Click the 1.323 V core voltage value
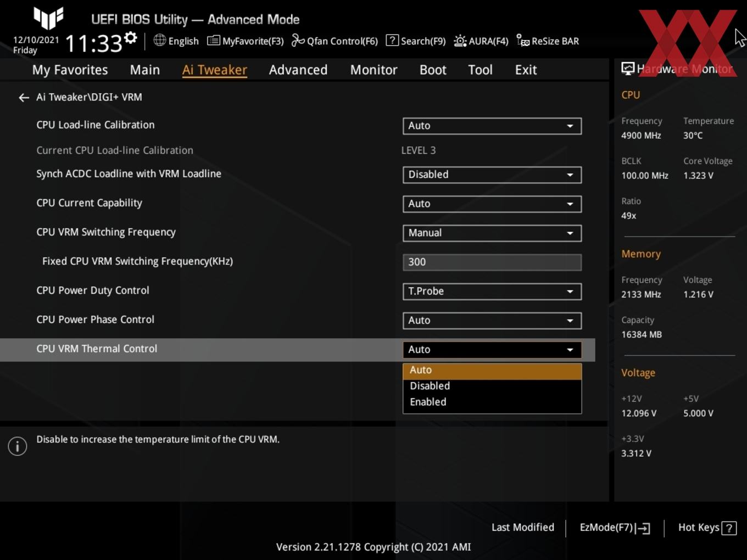This screenshot has width=747, height=560. point(698,176)
